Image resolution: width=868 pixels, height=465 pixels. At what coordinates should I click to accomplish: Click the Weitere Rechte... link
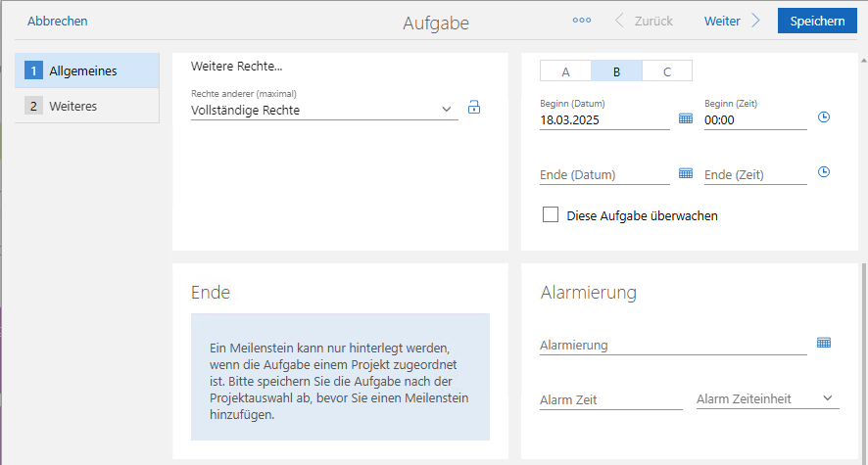[236, 67]
